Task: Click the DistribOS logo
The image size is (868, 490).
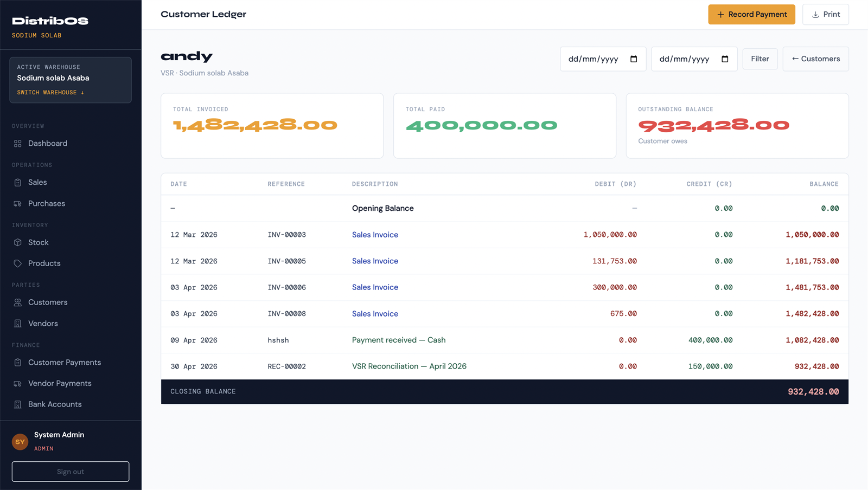Action: pyautogui.click(x=50, y=21)
